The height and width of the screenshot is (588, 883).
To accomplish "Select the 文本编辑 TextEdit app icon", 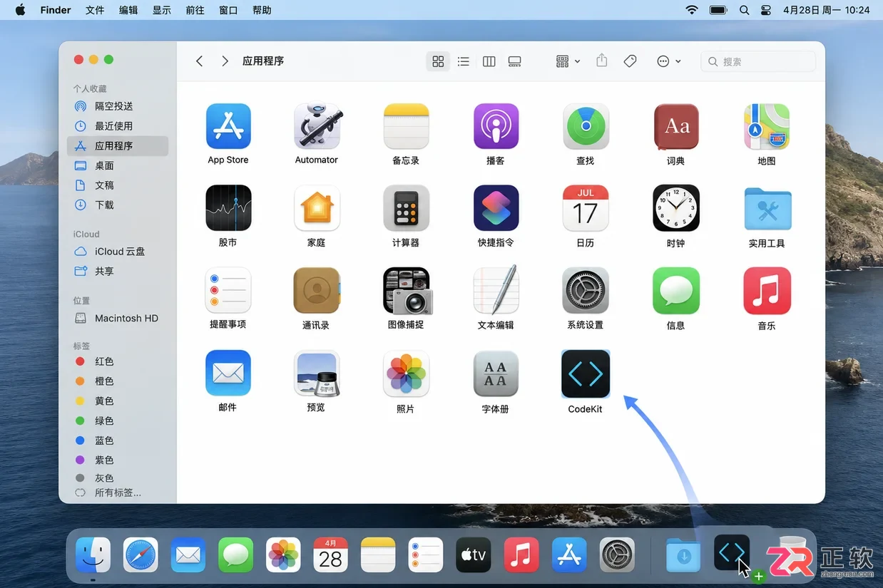I will point(496,290).
